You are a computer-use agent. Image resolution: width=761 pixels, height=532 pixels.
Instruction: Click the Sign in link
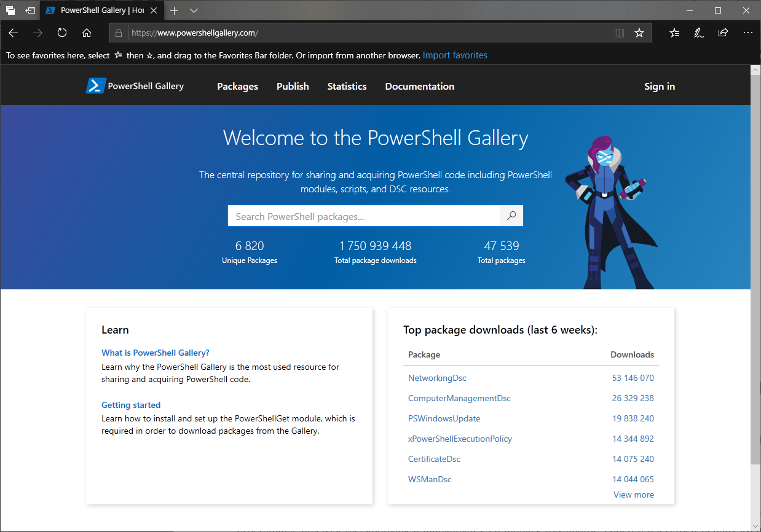click(x=659, y=87)
